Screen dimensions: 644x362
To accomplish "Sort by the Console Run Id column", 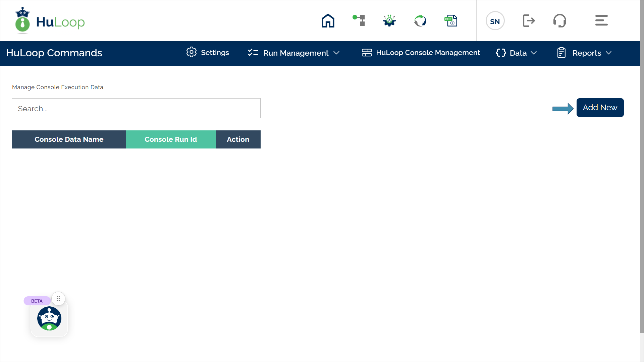I will [x=170, y=139].
